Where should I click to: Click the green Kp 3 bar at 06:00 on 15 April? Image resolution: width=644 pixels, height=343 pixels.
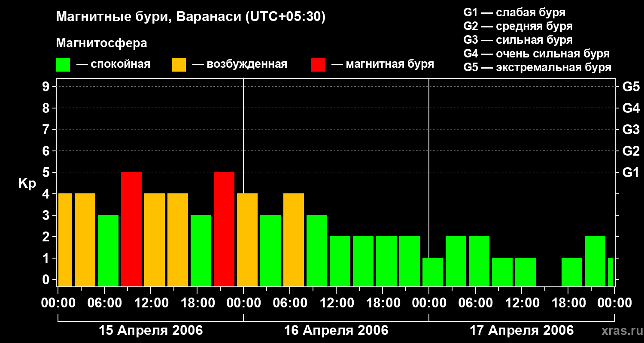(x=108, y=251)
